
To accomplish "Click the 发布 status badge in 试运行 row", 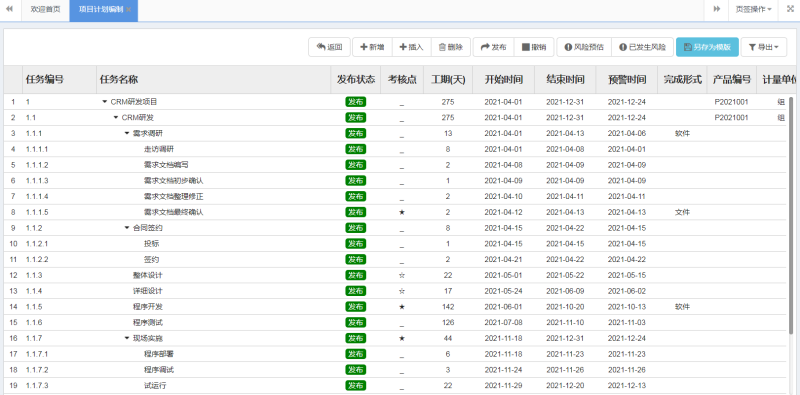I will 356,385.
